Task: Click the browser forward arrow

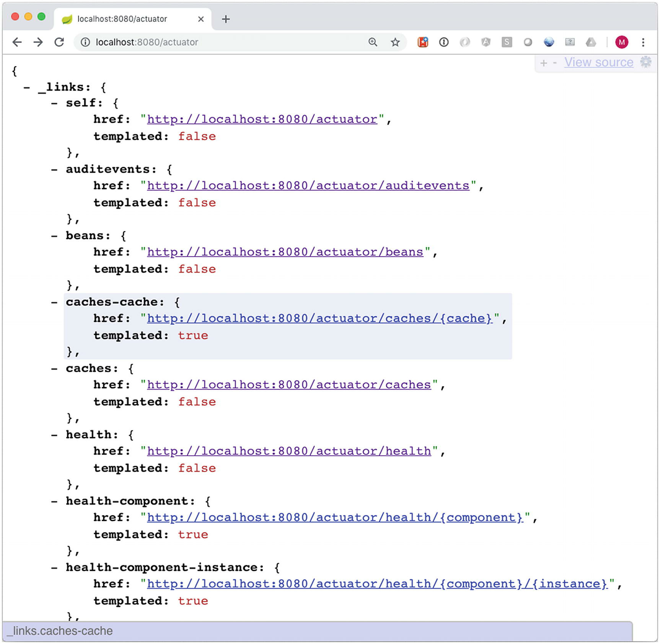Action: (x=38, y=42)
